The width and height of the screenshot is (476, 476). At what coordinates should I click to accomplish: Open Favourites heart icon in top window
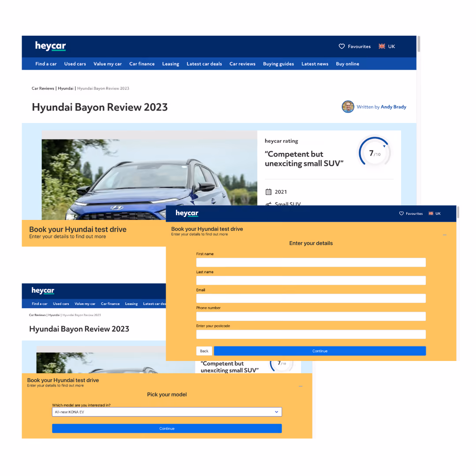(342, 46)
